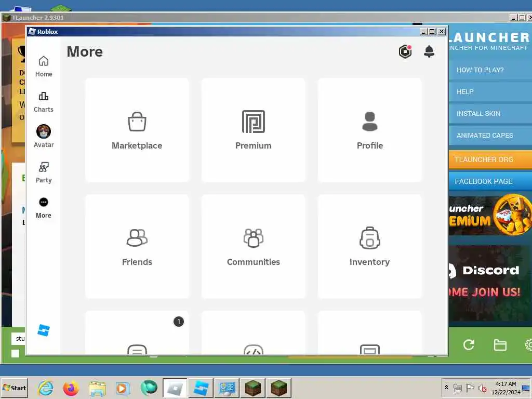Open TLauncher settings gear icon
Screen dimensions: 532x399
tap(528, 345)
